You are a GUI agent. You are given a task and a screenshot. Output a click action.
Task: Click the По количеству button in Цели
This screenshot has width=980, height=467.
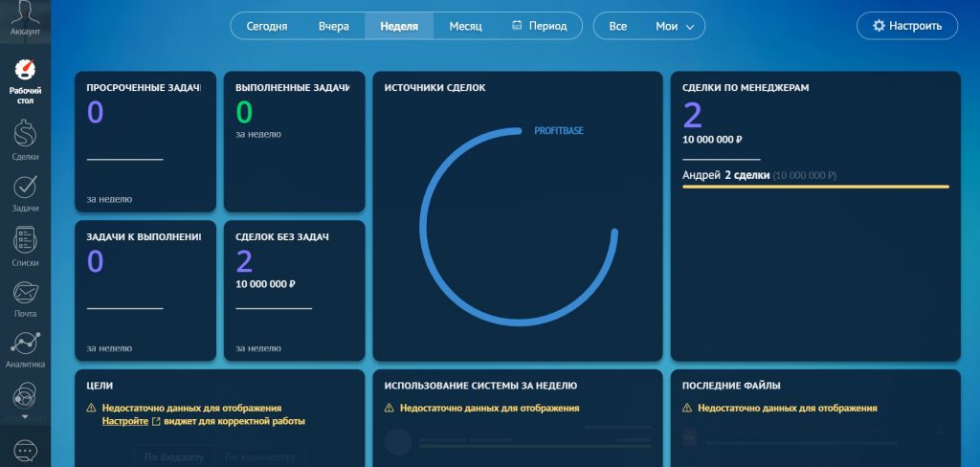[259, 457]
